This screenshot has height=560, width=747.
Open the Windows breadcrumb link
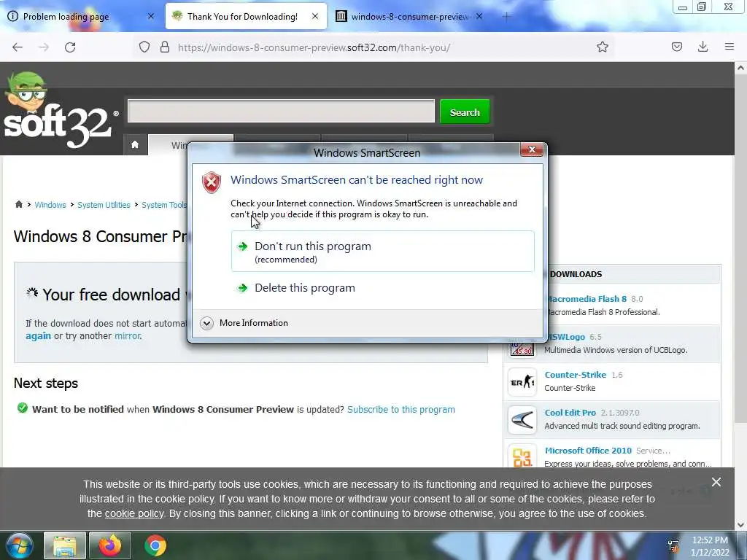coord(50,205)
